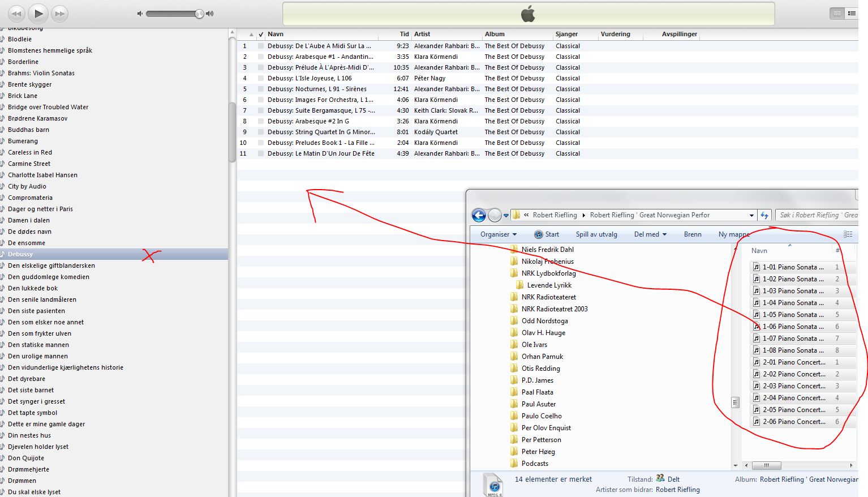Sort tracks by Sjanger column

[x=575, y=35]
